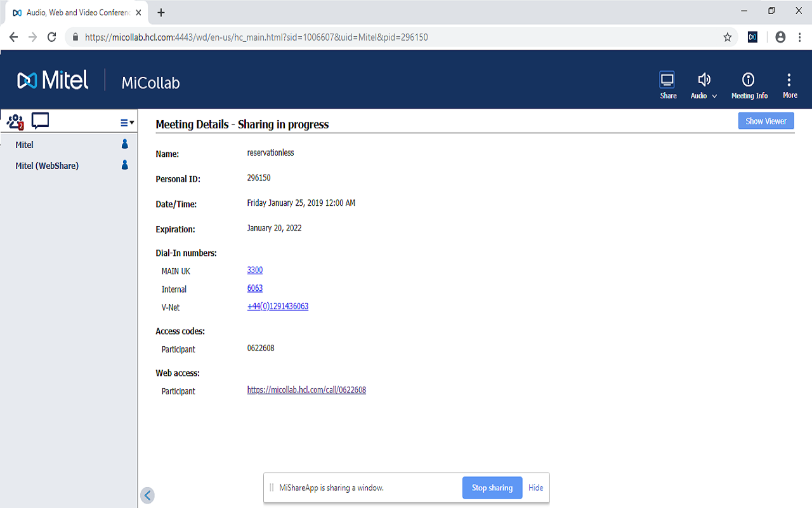Image resolution: width=812 pixels, height=508 pixels.
Task: Switch to the Audio, Web and Video Conference tab
Action: 76,12
